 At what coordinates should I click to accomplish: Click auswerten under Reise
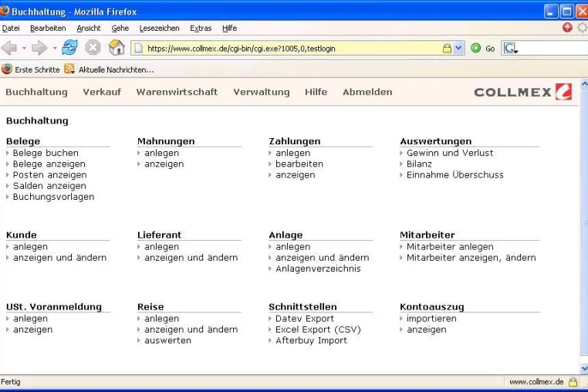pyautogui.click(x=167, y=340)
